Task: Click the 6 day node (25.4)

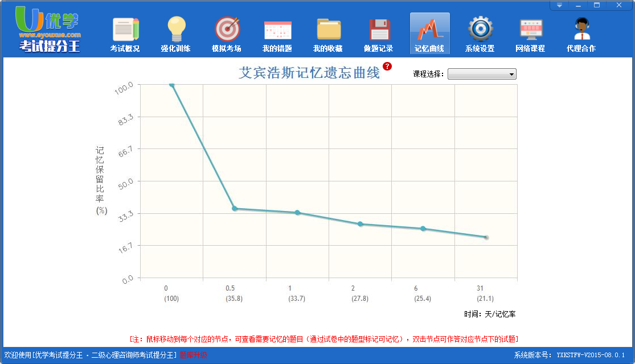Action: coord(423,229)
